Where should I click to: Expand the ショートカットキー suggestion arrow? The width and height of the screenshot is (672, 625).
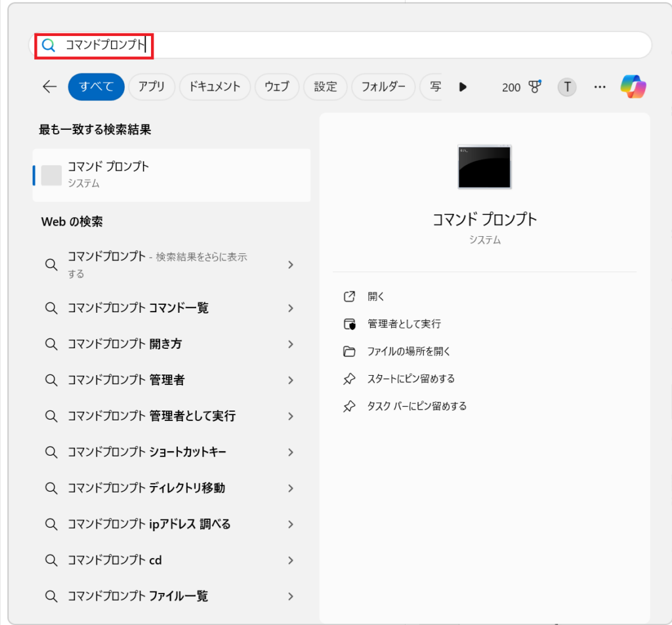(x=291, y=453)
